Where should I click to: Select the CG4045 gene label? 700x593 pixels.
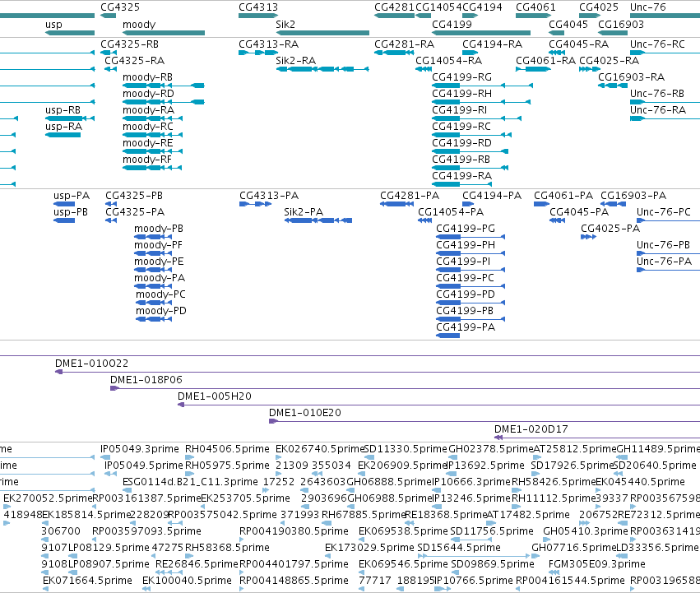[568, 25]
